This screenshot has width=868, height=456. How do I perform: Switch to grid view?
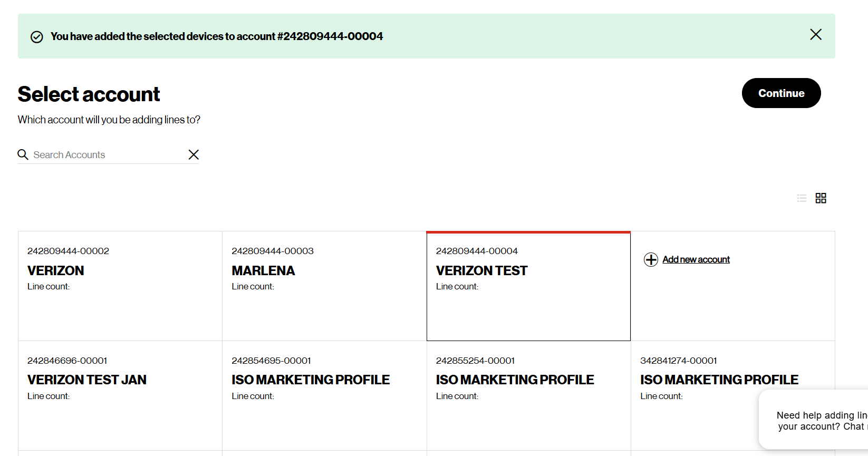click(x=821, y=198)
